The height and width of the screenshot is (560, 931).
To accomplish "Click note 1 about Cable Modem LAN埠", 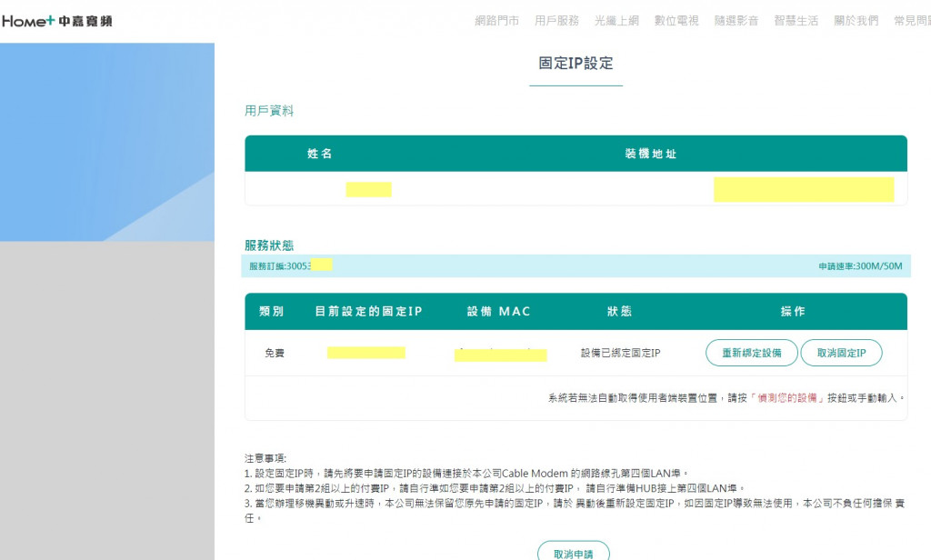I will pos(466,474).
